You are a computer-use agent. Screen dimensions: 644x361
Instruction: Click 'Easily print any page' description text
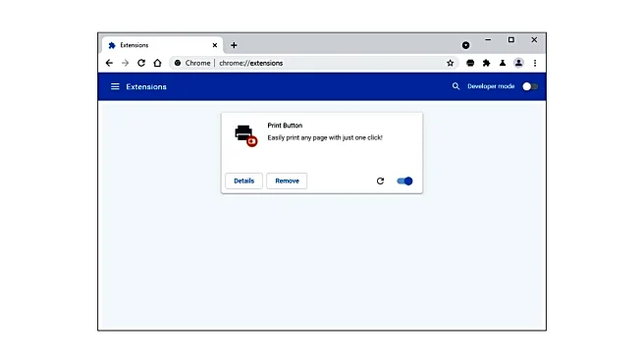(x=325, y=138)
